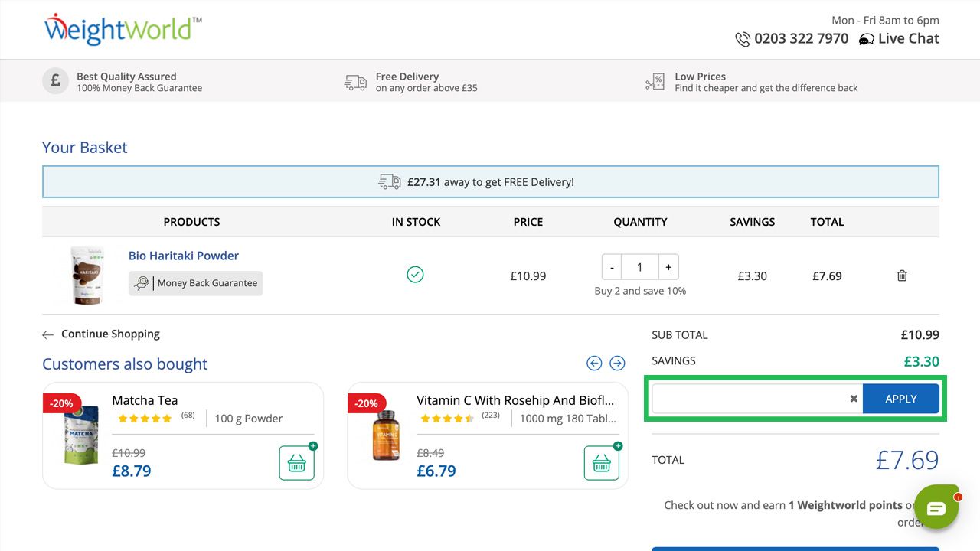Click the Money Back Guarantee badge
Screen dimensions: 980x551
pos(195,283)
